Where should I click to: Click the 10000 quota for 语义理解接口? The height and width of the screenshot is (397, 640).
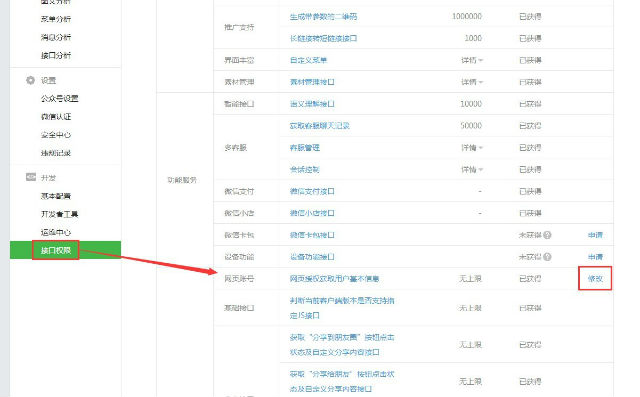(471, 104)
